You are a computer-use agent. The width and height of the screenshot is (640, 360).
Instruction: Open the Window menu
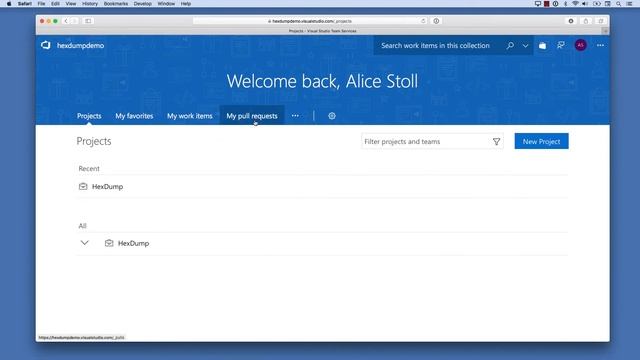[166, 4]
